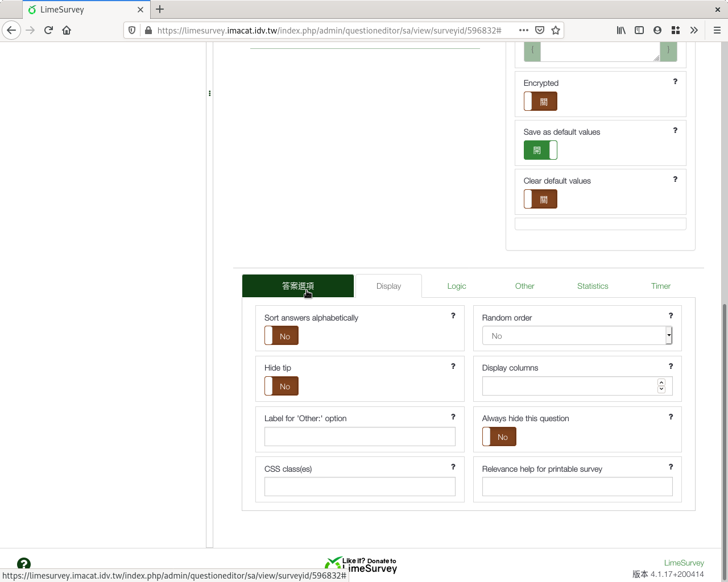Toggle Always hide this question switch
Viewport: 728px width, 582px height.
[x=499, y=437]
